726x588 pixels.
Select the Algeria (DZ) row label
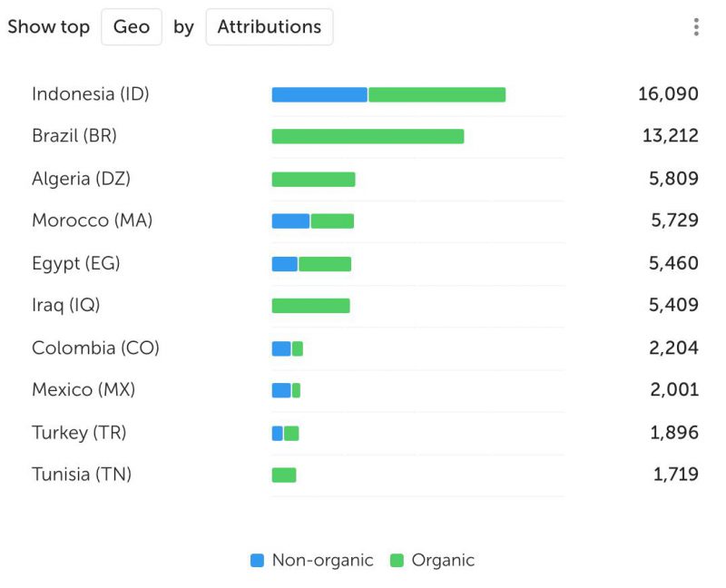coord(81,179)
